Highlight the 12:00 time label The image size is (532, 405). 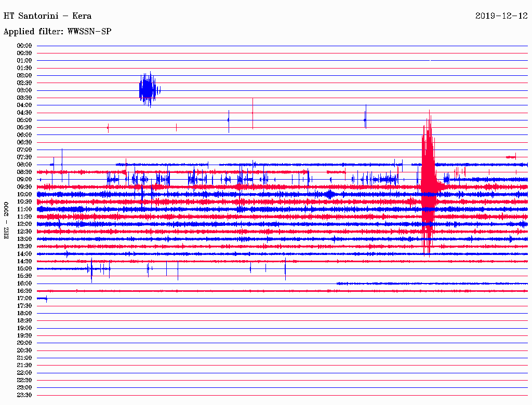coord(24,224)
